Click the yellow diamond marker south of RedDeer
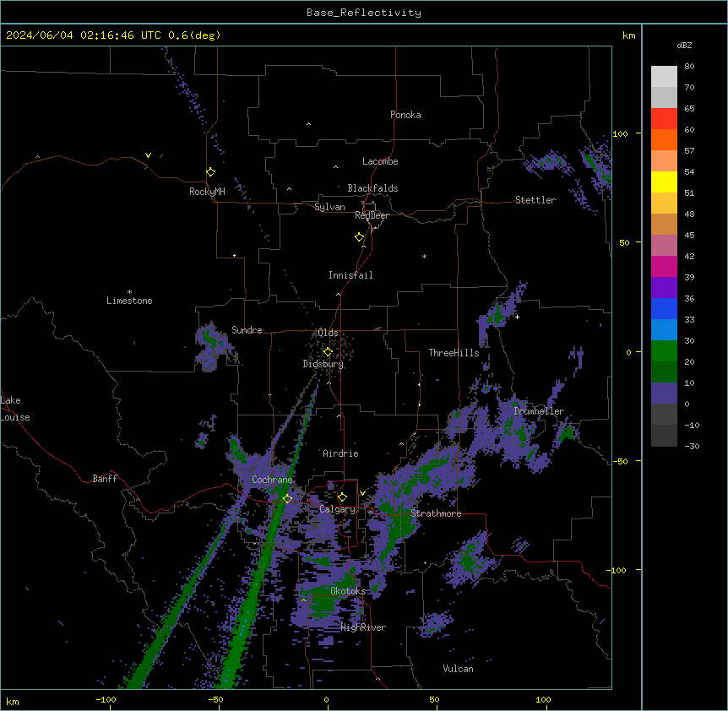This screenshot has width=728, height=711. tap(359, 237)
